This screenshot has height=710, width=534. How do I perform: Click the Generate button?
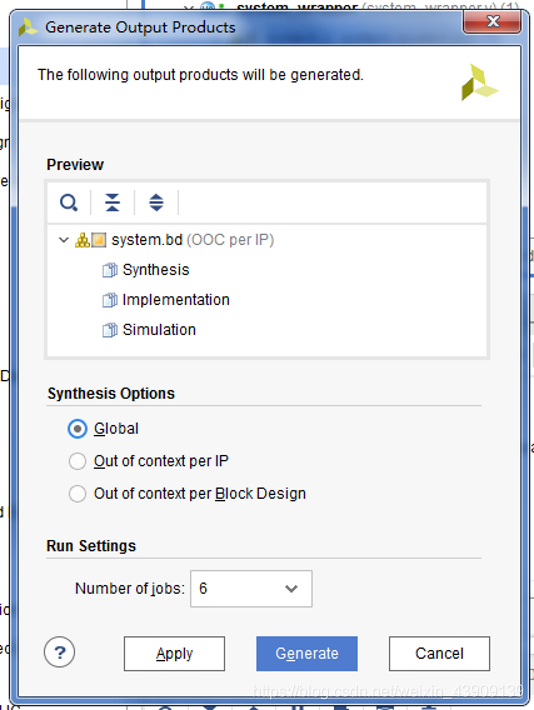(307, 653)
